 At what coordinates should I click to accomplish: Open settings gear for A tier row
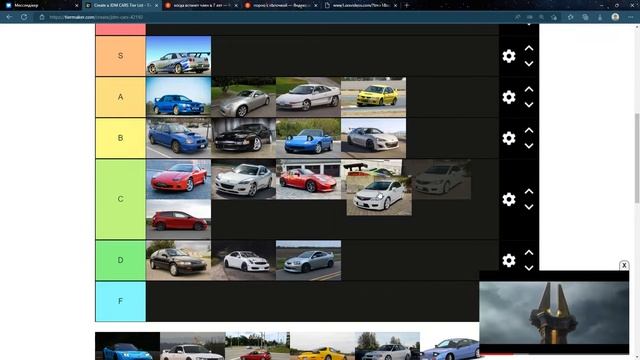[509, 97]
